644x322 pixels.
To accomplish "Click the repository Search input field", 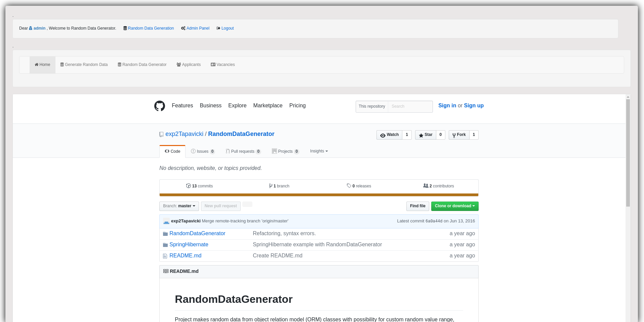I will coord(410,106).
